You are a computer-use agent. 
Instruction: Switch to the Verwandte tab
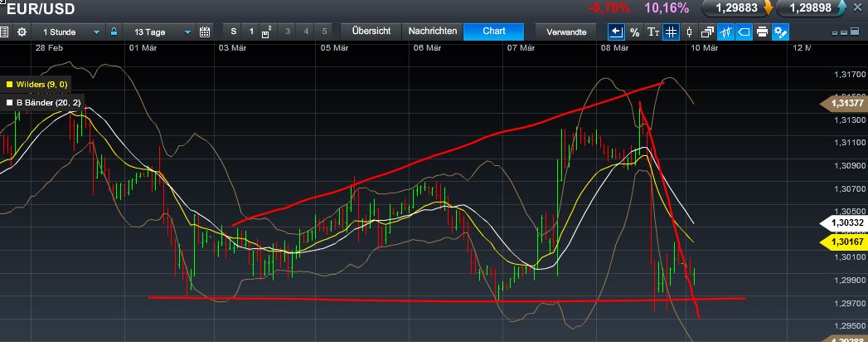565,32
